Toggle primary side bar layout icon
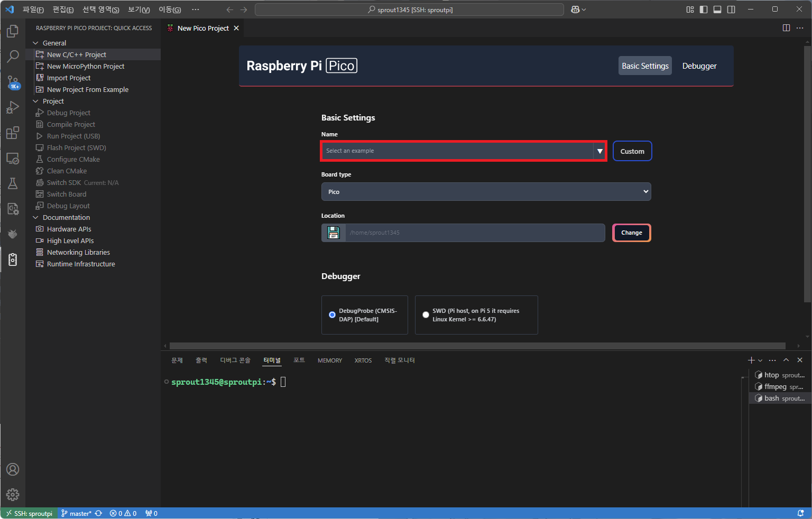Image resolution: width=812 pixels, height=519 pixels. point(704,10)
